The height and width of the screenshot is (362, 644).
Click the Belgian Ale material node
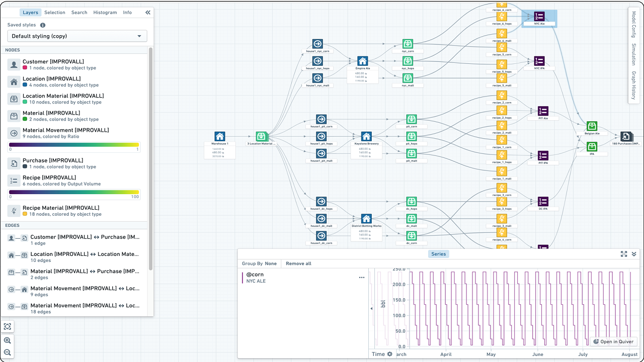click(592, 126)
